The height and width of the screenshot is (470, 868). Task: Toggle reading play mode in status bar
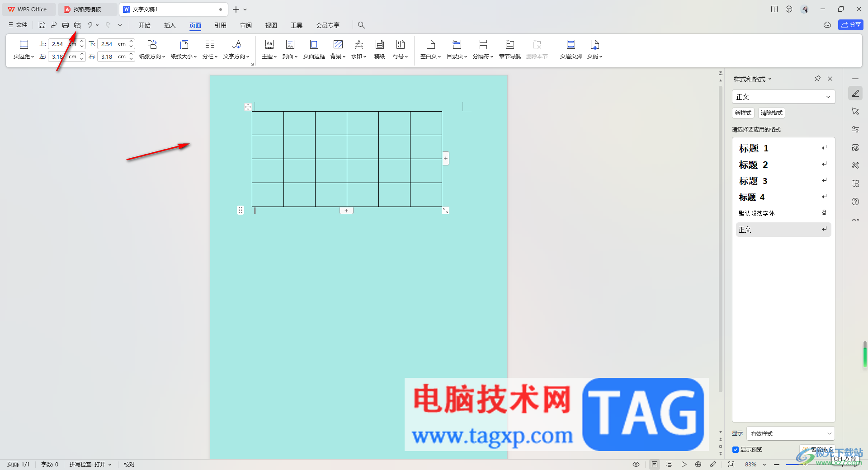[x=684, y=464]
